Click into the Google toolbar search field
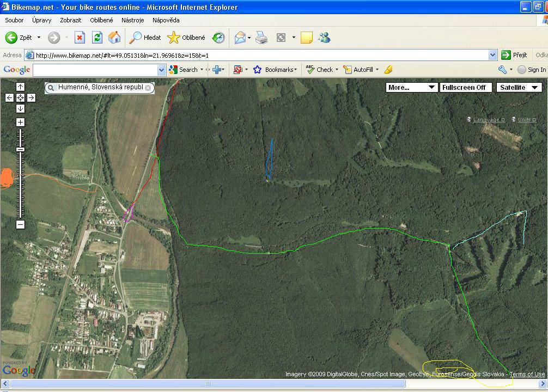The height and width of the screenshot is (392, 548). coord(95,70)
